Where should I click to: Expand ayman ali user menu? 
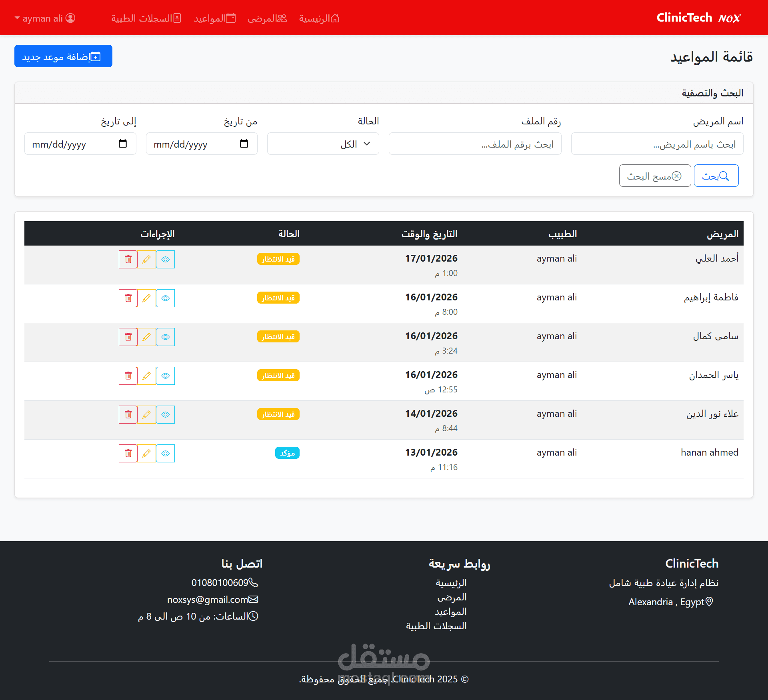45,18
